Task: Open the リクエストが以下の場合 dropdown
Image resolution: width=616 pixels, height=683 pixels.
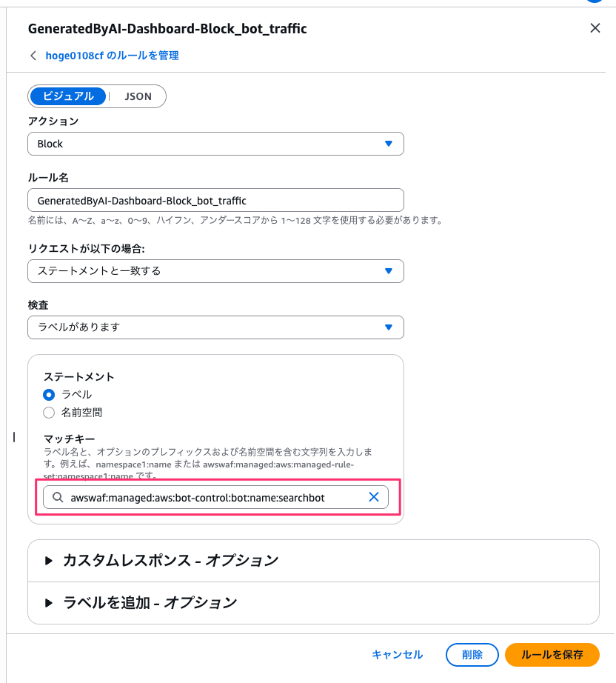Action: point(215,271)
